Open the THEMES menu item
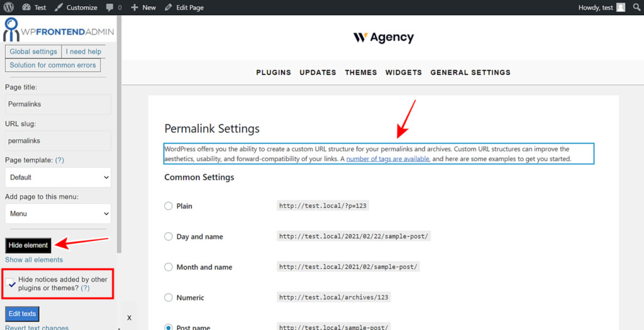The height and width of the screenshot is (330, 644). 361,72
